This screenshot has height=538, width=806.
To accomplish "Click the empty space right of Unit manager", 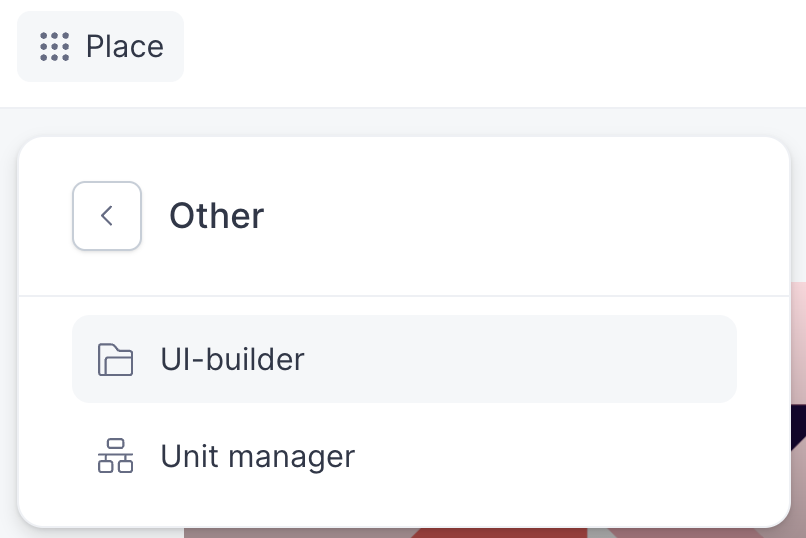I will click(560, 457).
